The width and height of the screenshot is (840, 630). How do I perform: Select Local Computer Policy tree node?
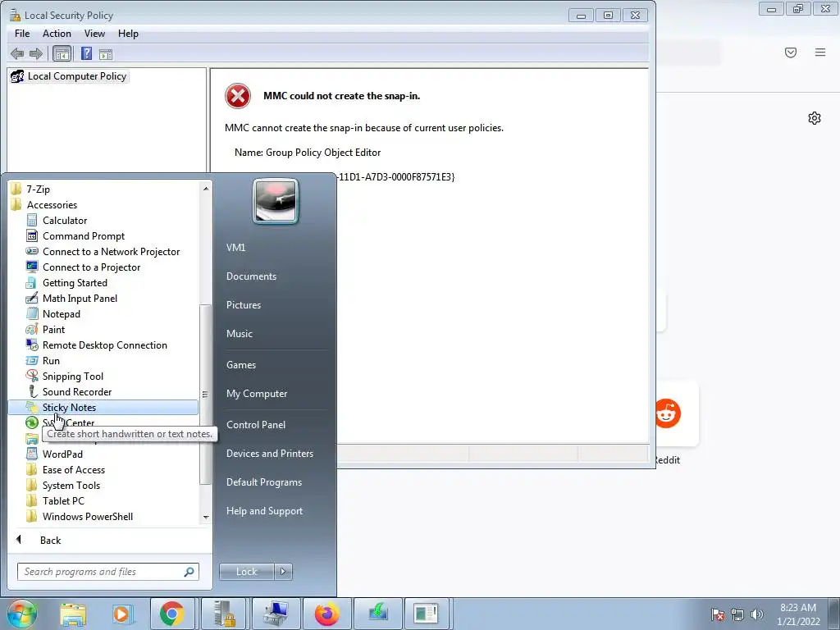70,76
